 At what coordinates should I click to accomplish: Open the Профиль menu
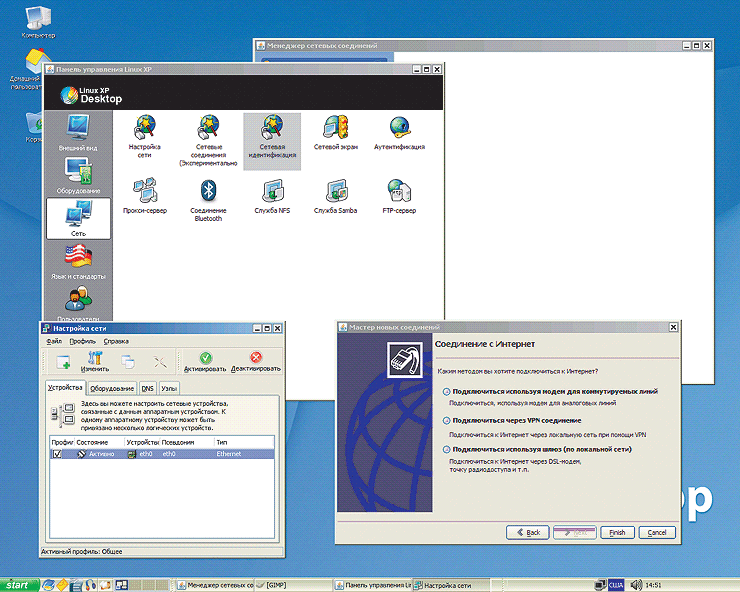click(x=82, y=342)
